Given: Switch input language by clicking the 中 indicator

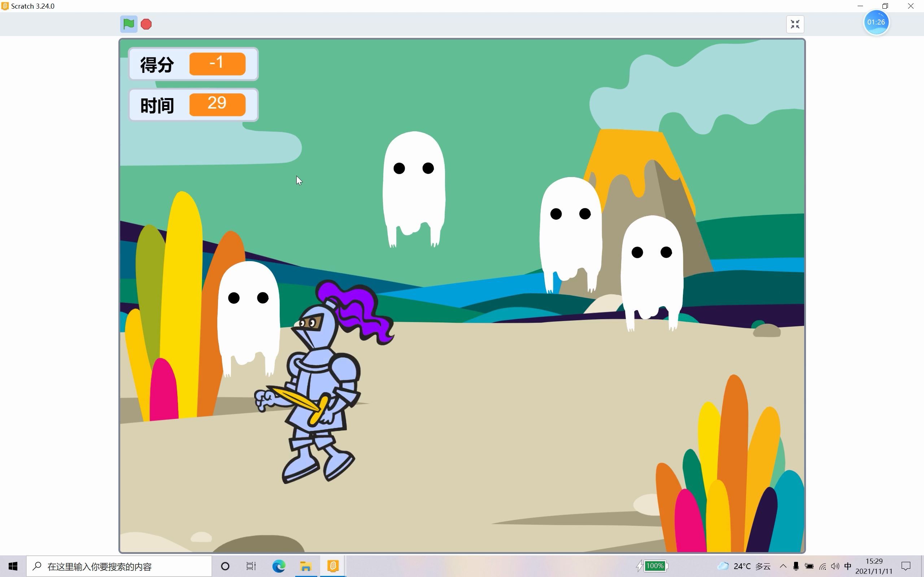Looking at the screenshot, I should pos(847,566).
